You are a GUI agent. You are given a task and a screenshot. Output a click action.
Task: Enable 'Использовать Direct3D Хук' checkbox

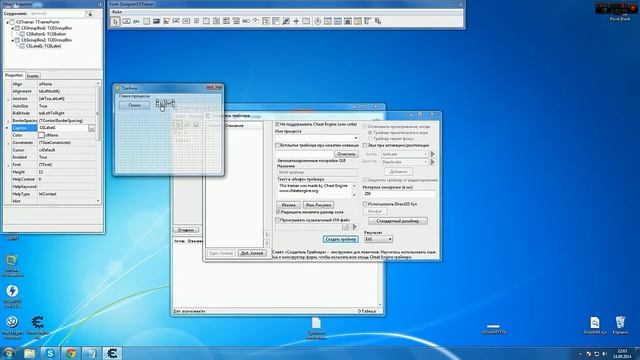tap(365, 204)
